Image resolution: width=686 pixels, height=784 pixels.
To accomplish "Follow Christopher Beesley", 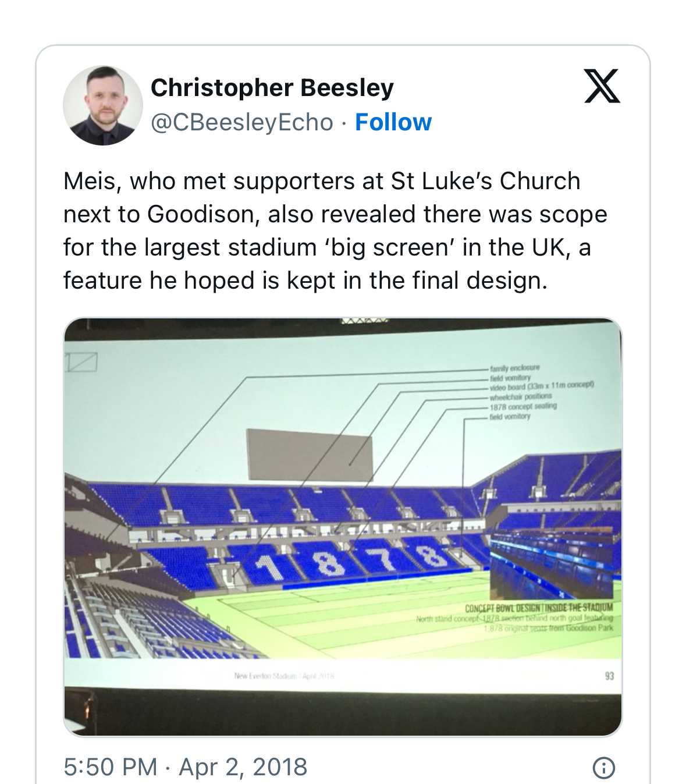I will 393,122.
